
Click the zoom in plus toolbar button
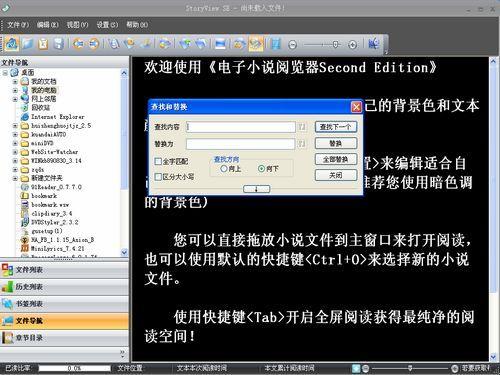(x=352, y=44)
